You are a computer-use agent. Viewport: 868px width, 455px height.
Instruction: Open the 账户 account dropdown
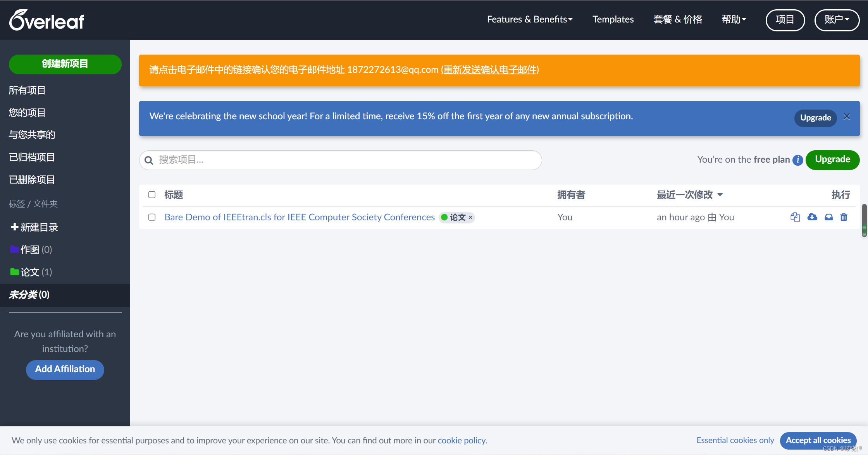[x=837, y=19]
